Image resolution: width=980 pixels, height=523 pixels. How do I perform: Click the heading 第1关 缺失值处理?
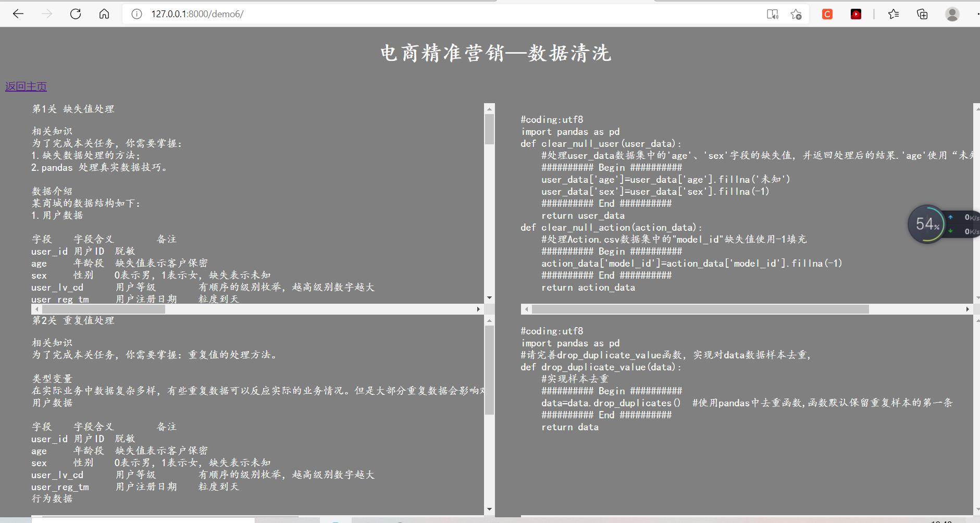[73, 109]
